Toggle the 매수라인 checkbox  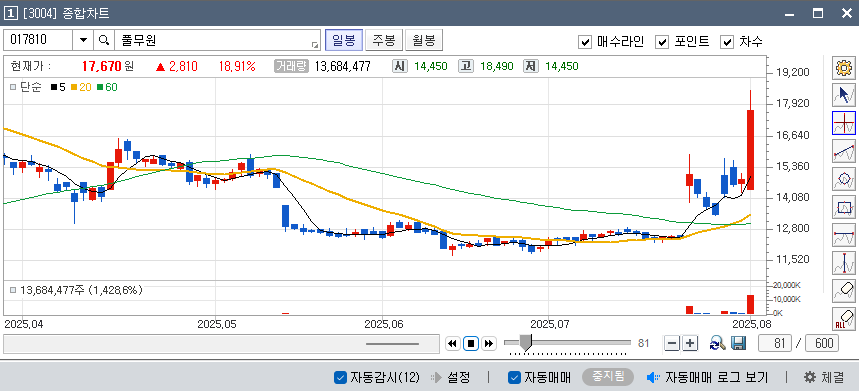(585, 42)
